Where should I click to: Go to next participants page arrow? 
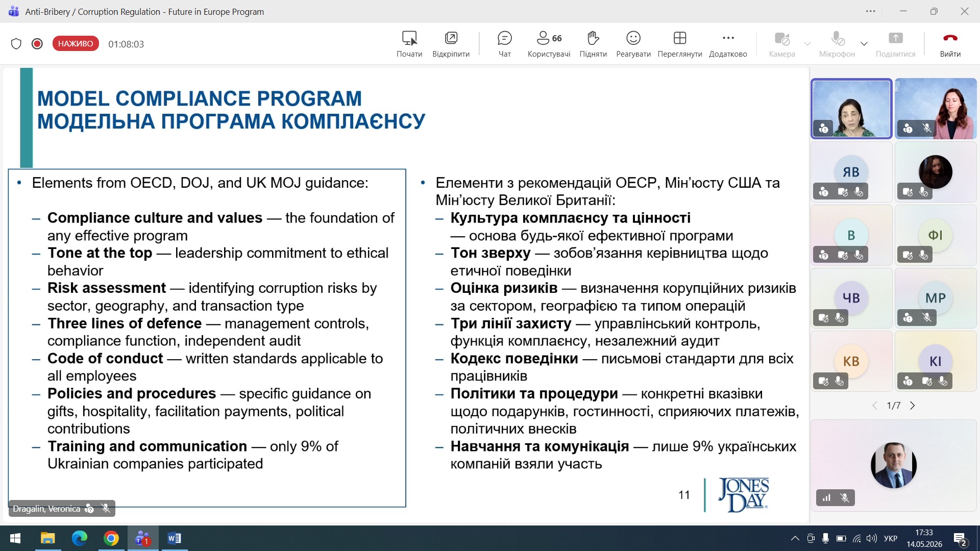tap(913, 406)
